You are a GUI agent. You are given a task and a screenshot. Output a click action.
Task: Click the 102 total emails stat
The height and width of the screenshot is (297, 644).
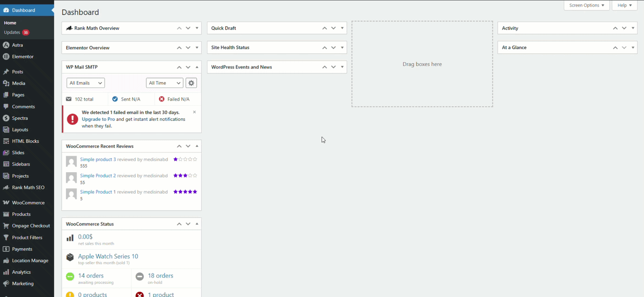click(x=80, y=99)
